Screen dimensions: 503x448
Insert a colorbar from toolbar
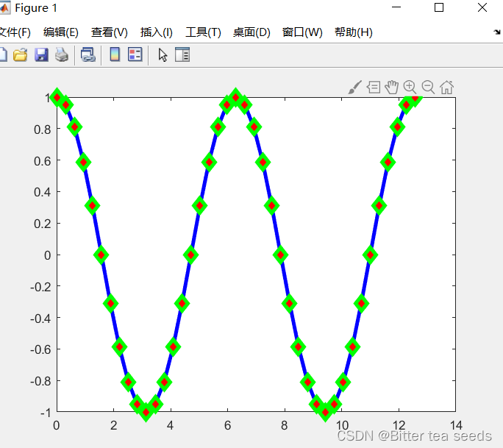tap(115, 54)
